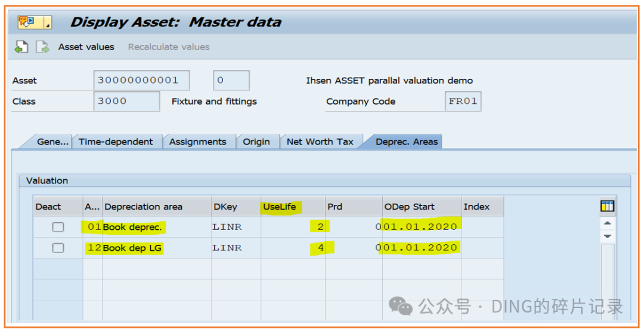Click area number 01 cell
Screen dimensions: 644x332
93,227
